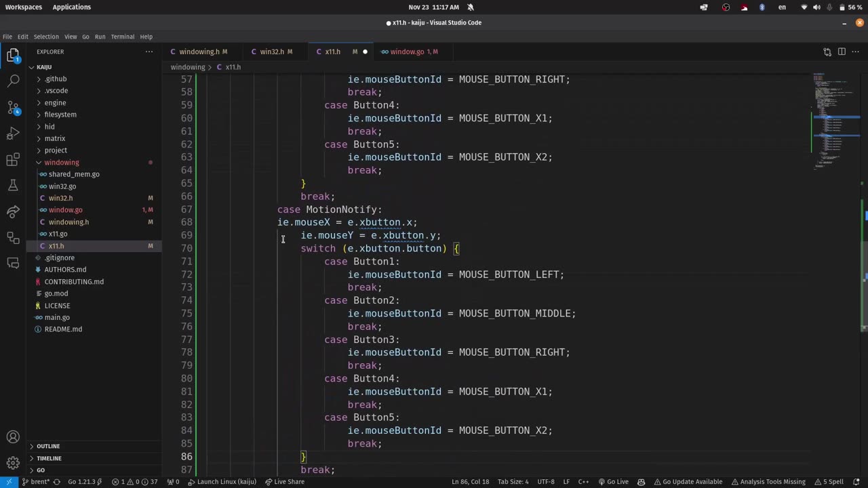The image size is (868, 488).
Task: Expand the TIMELINE section
Action: [95, 458]
